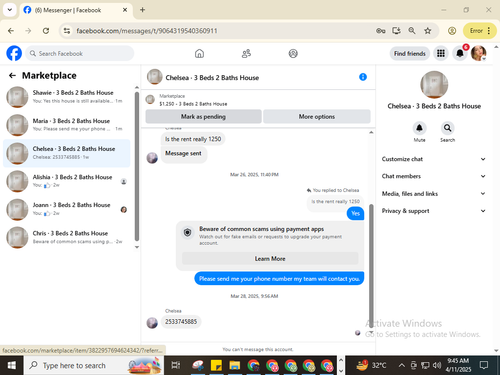Open conversation info icon in chat header
500x375 pixels.
pos(363,77)
